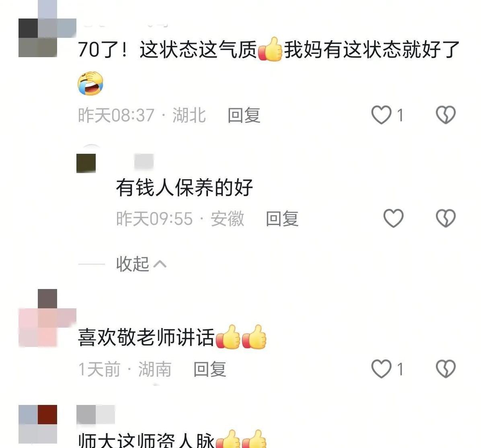
Task: Dislike the 湖北 comment with the broken heart
Action: [446, 115]
